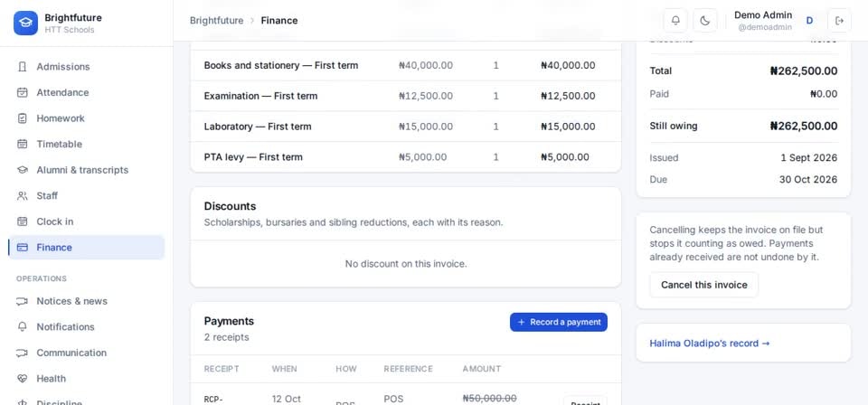The image size is (868, 405).
Task: Select Finance in sidebar
Action: 87,248
